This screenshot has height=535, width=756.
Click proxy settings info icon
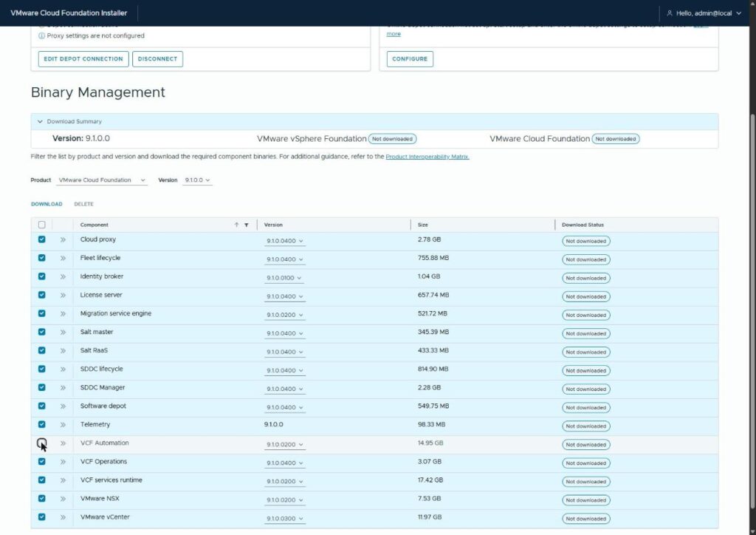[41, 35]
